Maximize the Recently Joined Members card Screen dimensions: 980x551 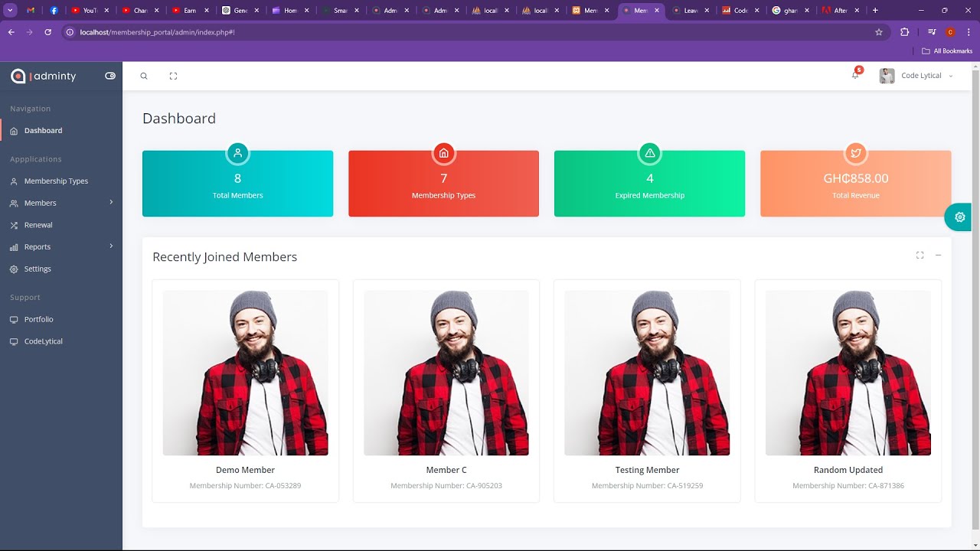click(x=920, y=256)
